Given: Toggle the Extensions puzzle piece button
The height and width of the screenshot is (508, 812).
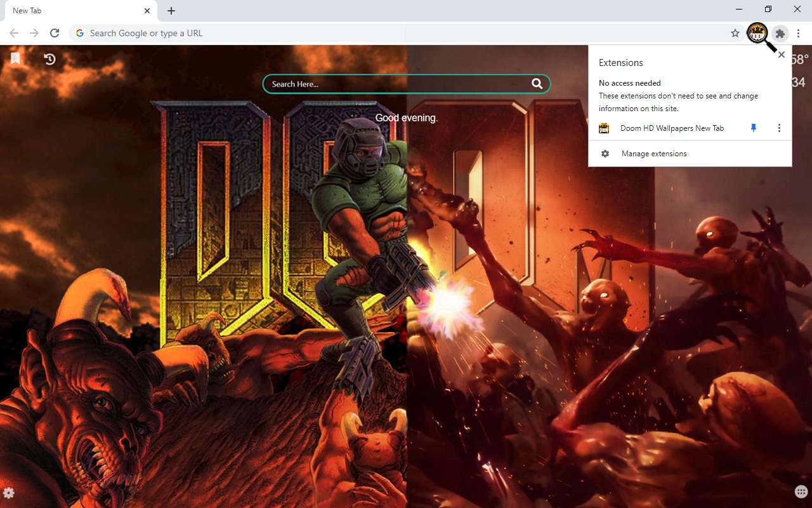Looking at the screenshot, I should pyautogui.click(x=780, y=33).
